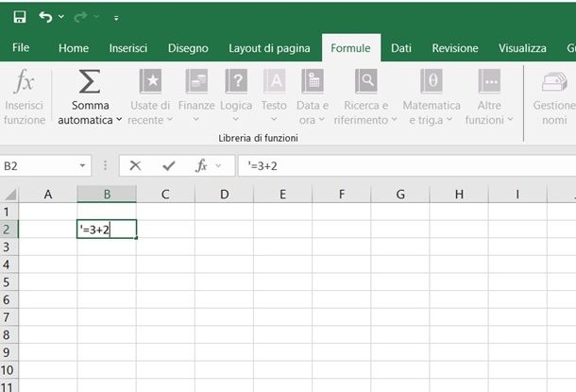Click the Save icon in title bar
This screenshot has width=576, height=392.
20,17
